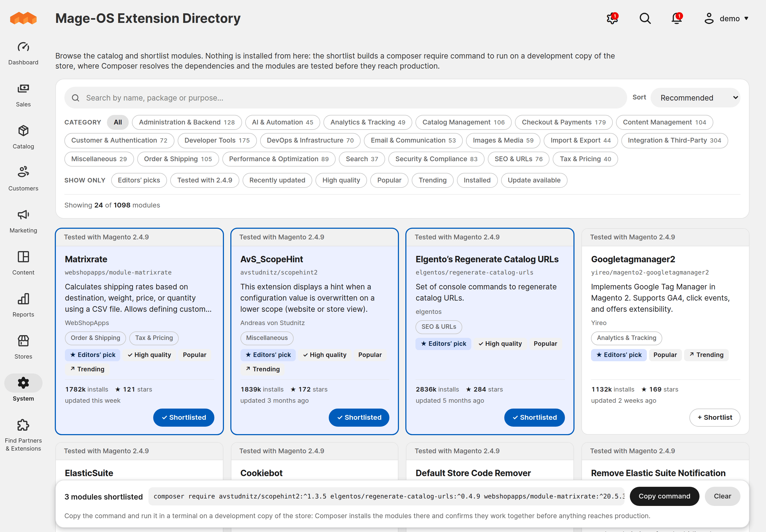Click the header search magnifier icon
The image size is (766, 532).
pos(645,18)
